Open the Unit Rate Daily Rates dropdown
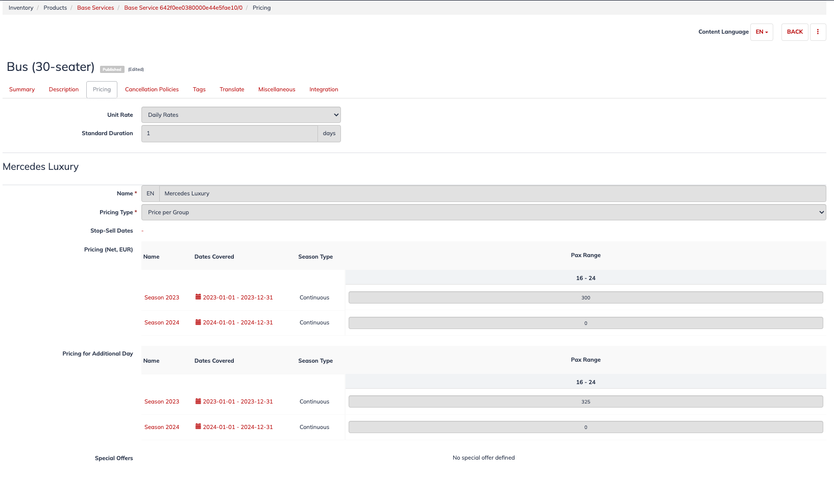This screenshot has height=504, width=834. click(x=241, y=115)
